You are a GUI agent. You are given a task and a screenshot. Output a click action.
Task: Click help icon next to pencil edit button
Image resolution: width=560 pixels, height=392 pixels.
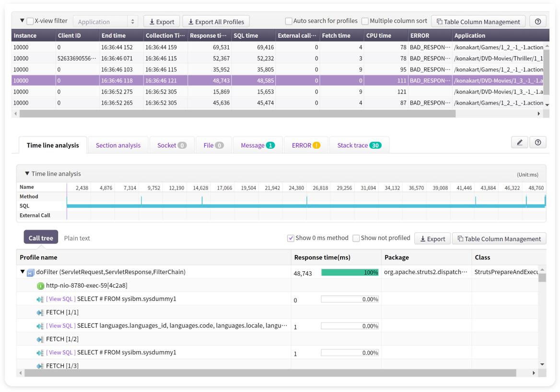[538, 142]
